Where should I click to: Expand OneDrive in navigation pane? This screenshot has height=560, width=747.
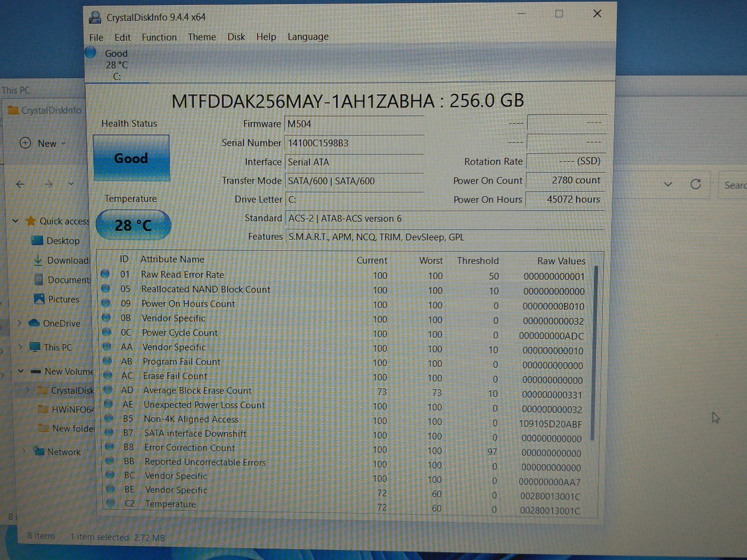[20, 323]
